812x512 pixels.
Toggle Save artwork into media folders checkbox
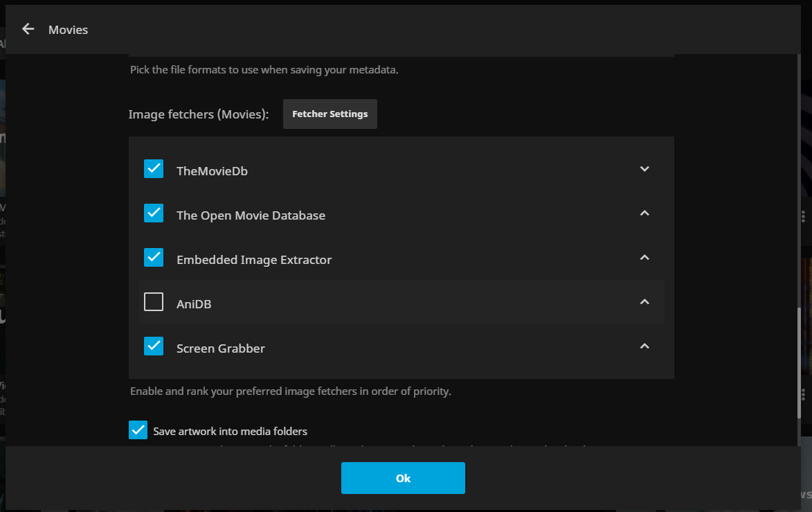tap(138, 430)
